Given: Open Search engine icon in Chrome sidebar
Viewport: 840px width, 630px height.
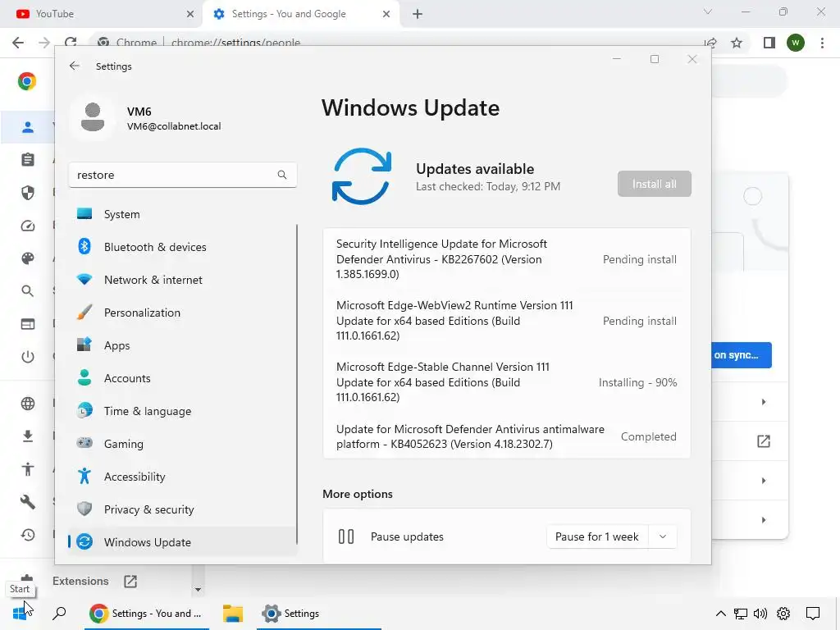Looking at the screenshot, I should [28, 291].
